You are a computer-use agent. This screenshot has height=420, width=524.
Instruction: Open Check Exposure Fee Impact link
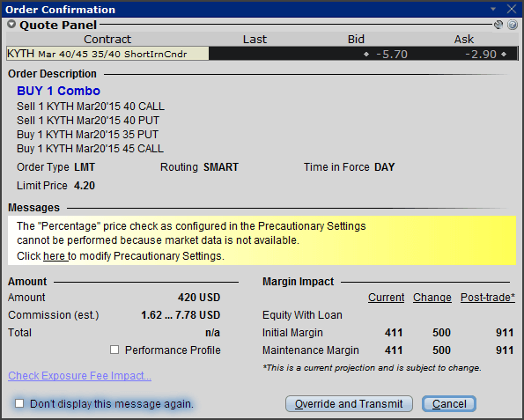79,376
